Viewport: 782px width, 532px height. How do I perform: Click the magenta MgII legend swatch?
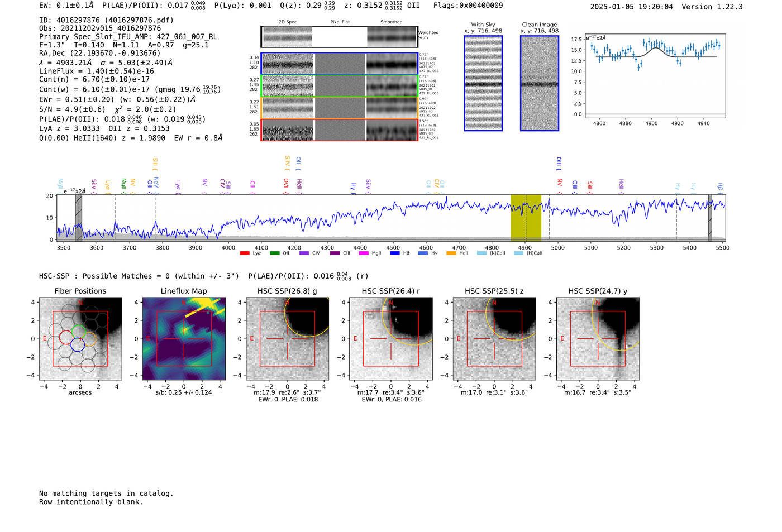pos(364,253)
